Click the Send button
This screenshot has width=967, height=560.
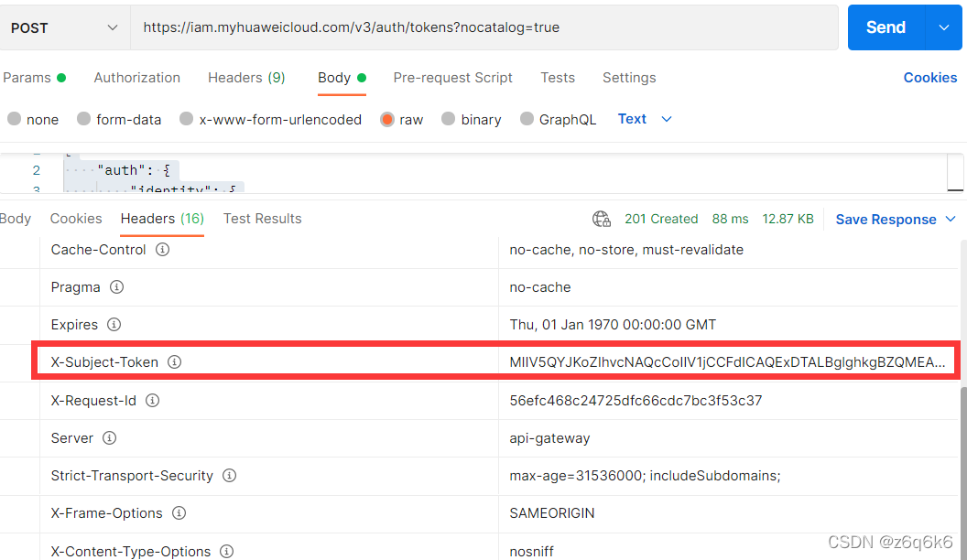[886, 27]
